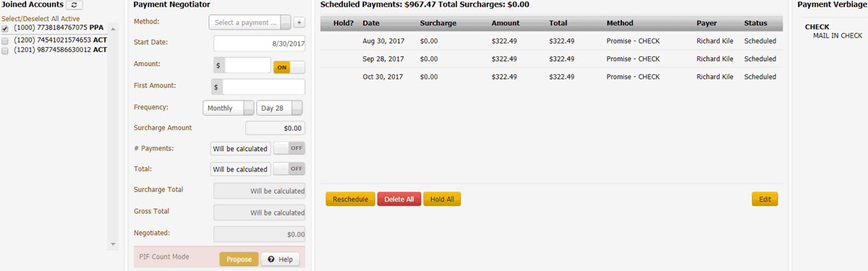This screenshot has height=271, width=868.
Task: Toggle the Amount ON switch
Action: (289, 66)
